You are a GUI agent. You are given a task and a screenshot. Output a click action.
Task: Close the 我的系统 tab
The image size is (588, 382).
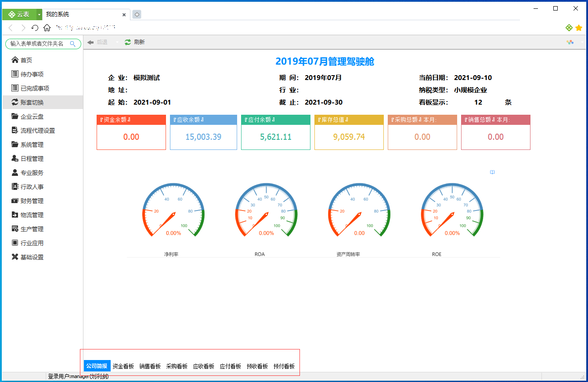[124, 15]
